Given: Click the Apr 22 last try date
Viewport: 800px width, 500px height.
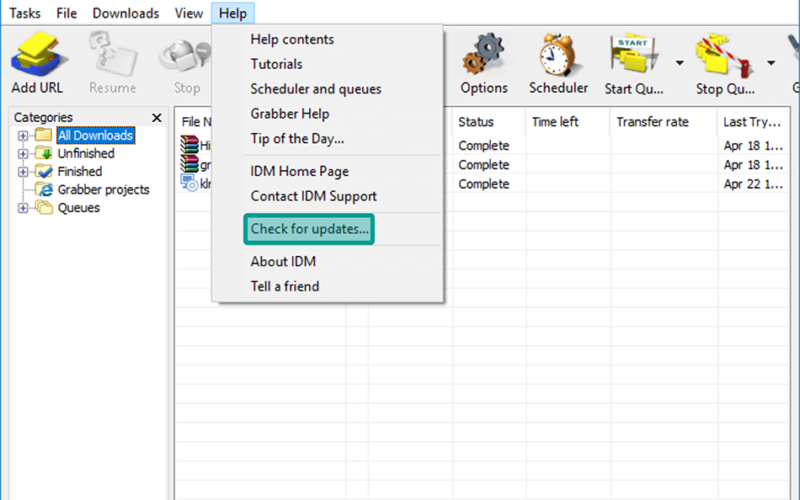Looking at the screenshot, I should coord(753,184).
